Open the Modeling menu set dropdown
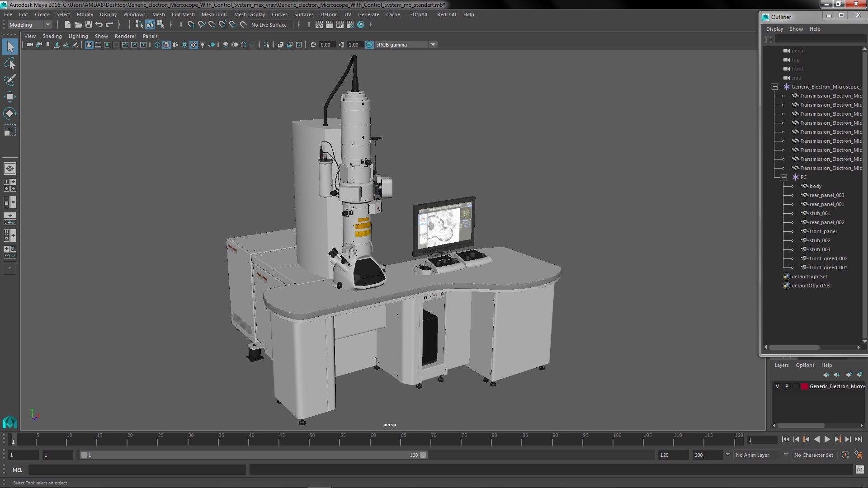The width and height of the screenshot is (868, 488). click(x=47, y=25)
